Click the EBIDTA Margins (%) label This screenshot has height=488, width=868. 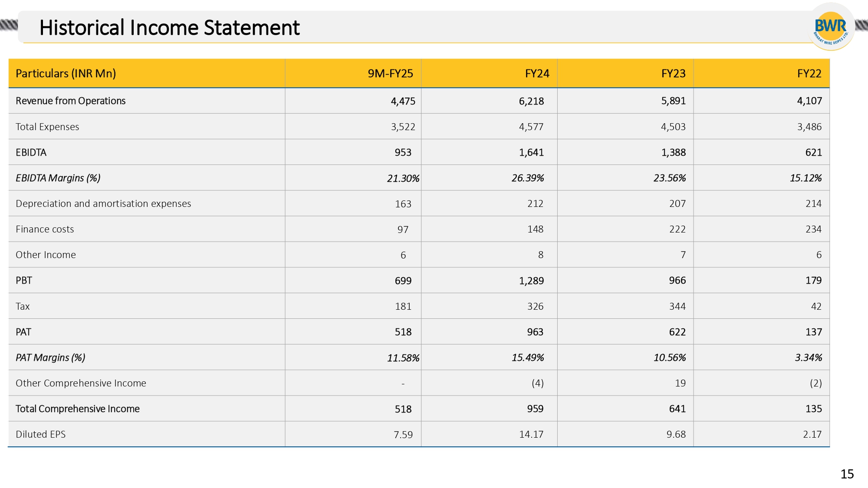click(x=58, y=178)
